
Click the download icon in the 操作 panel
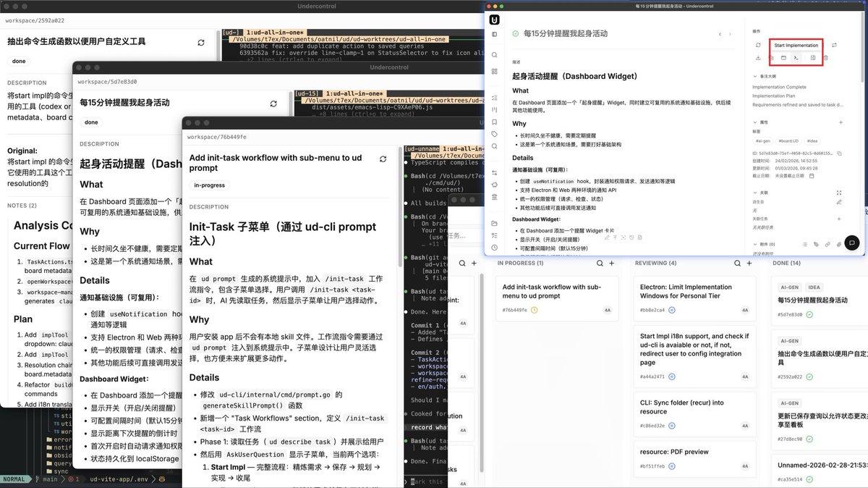758,57
